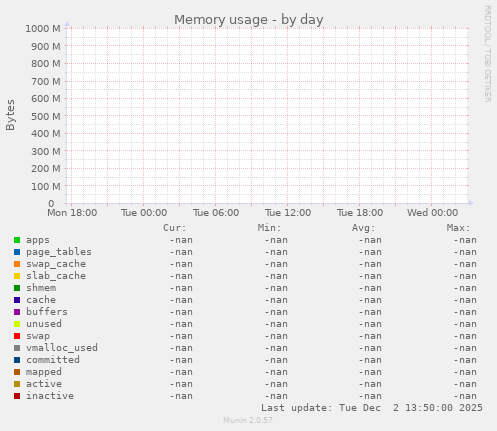Click the buffers Max -nan value
The height and width of the screenshot is (431, 497).
coord(465,312)
